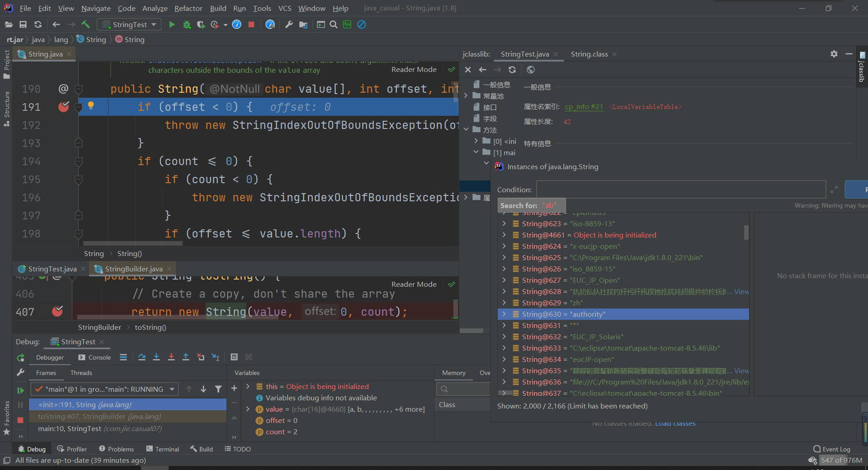
Task: Expand the 'value' char array variable
Action: coord(248,409)
